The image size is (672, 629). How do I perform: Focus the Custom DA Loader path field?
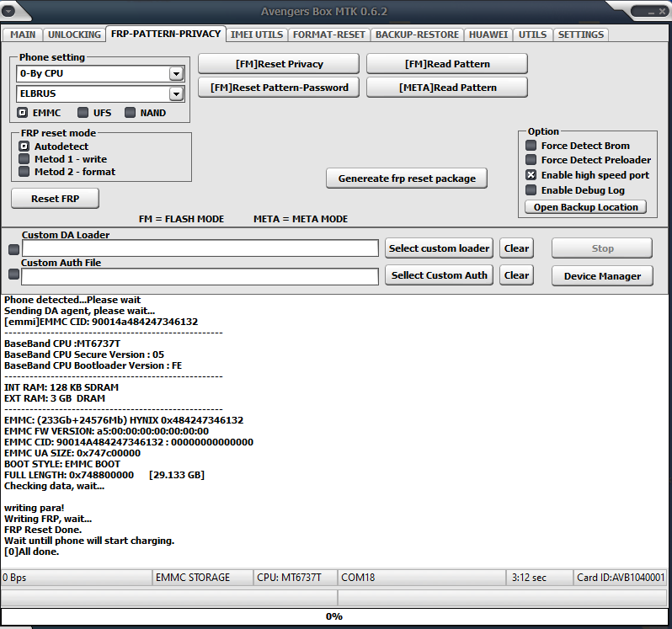(x=200, y=248)
